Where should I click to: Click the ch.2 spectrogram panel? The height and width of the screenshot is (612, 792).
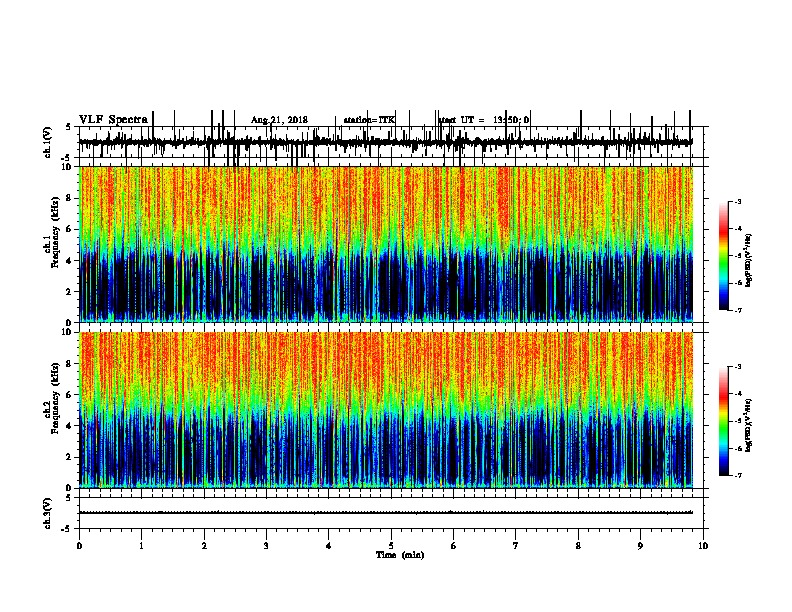pyautogui.click(x=386, y=410)
